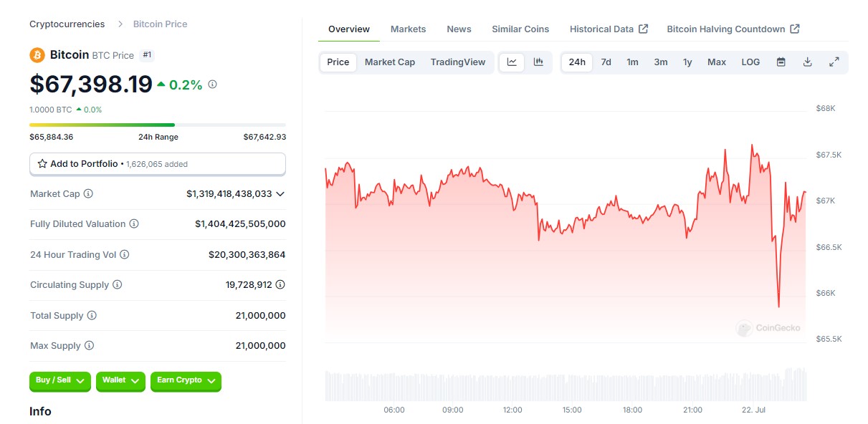Switch chart to Market Cap view
868x424 pixels.
pyautogui.click(x=390, y=62)
